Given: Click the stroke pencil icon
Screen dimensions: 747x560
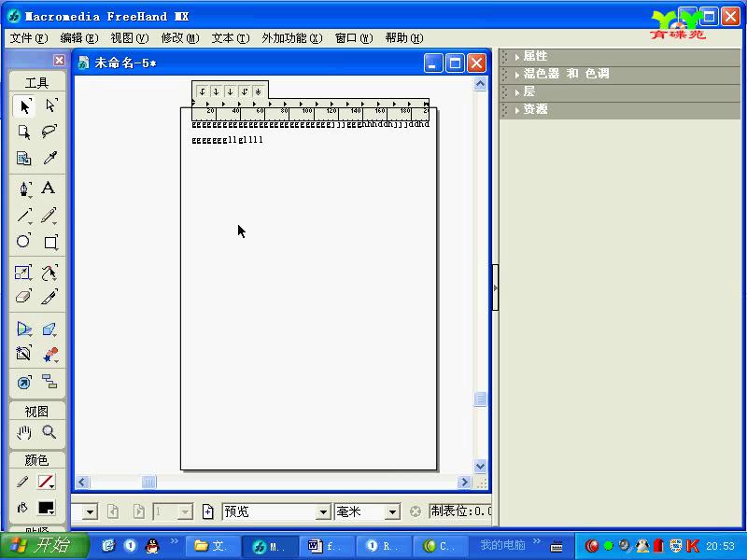Looking at the screenshot, I should 22,482.
